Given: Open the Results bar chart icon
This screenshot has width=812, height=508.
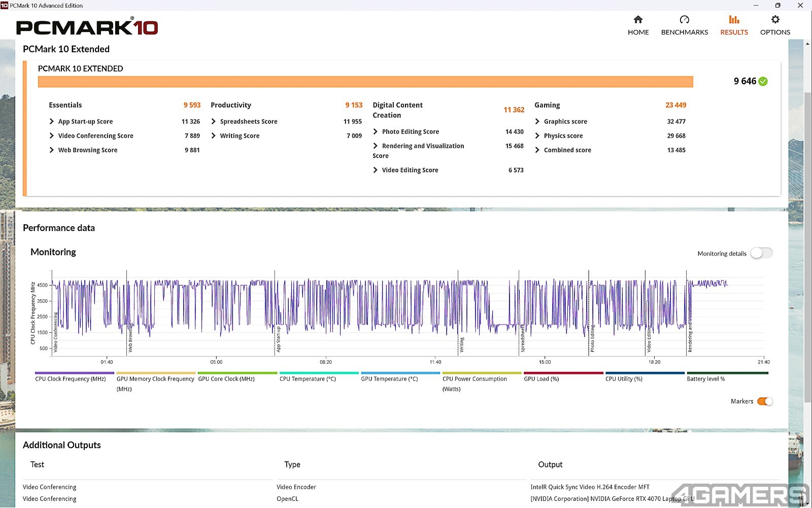Looking at the screenshot, I should click(x=734, y=19).
